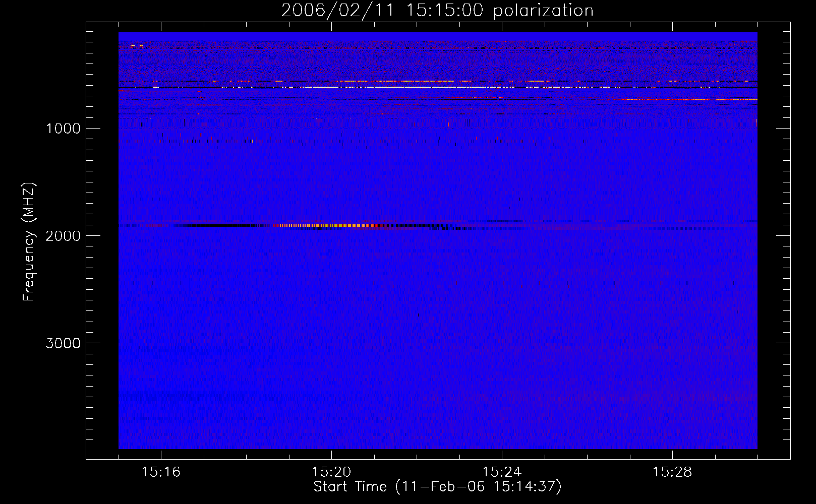
Task: Click the 2000 frequency axis label
Action: (x=63, y=236)
